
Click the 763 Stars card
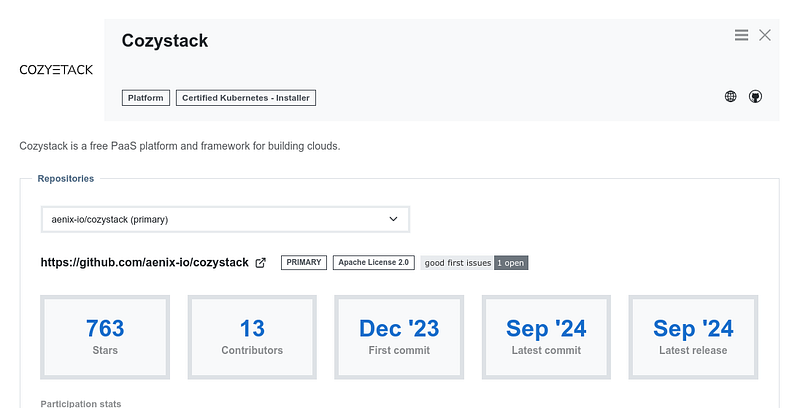pos(105,337)
